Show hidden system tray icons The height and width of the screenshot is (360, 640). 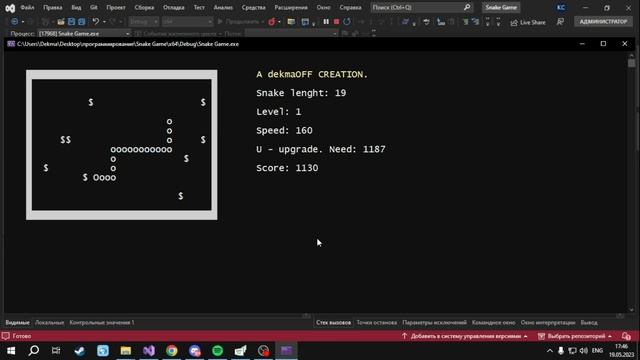[550, 351]
